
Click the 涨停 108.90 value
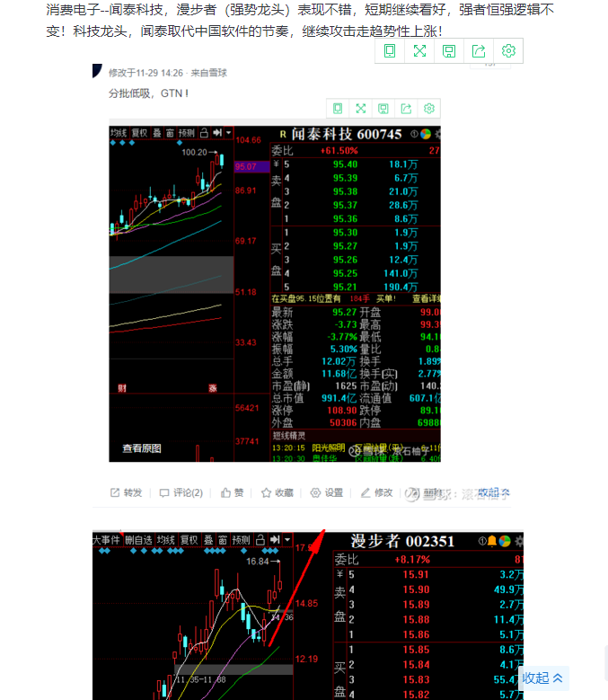[341, 411]
